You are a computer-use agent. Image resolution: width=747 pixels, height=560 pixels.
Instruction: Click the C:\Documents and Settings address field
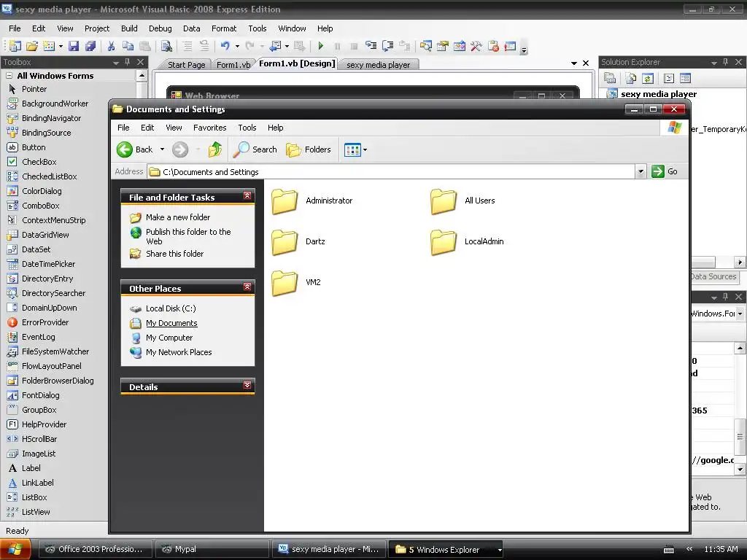[x=391, y=171]
